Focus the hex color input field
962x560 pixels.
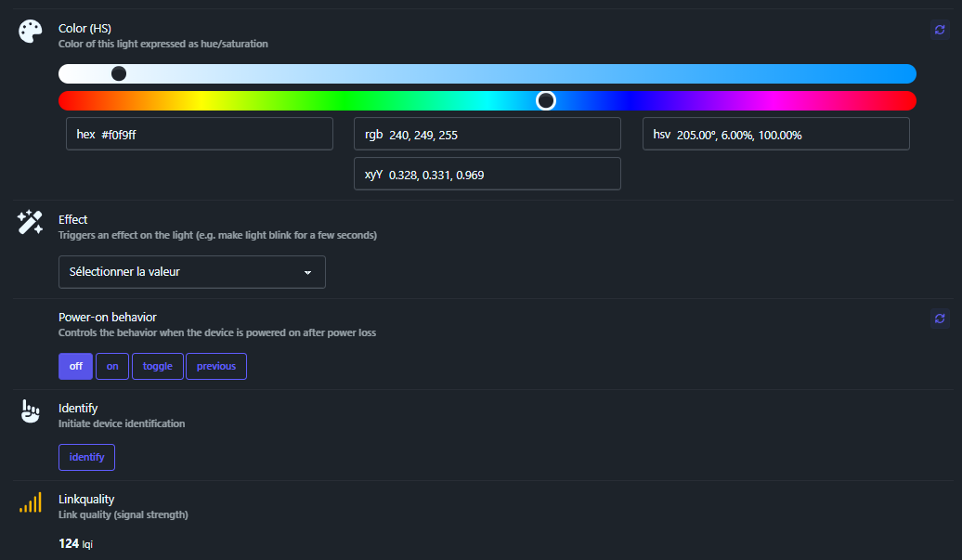coord(200,135)
